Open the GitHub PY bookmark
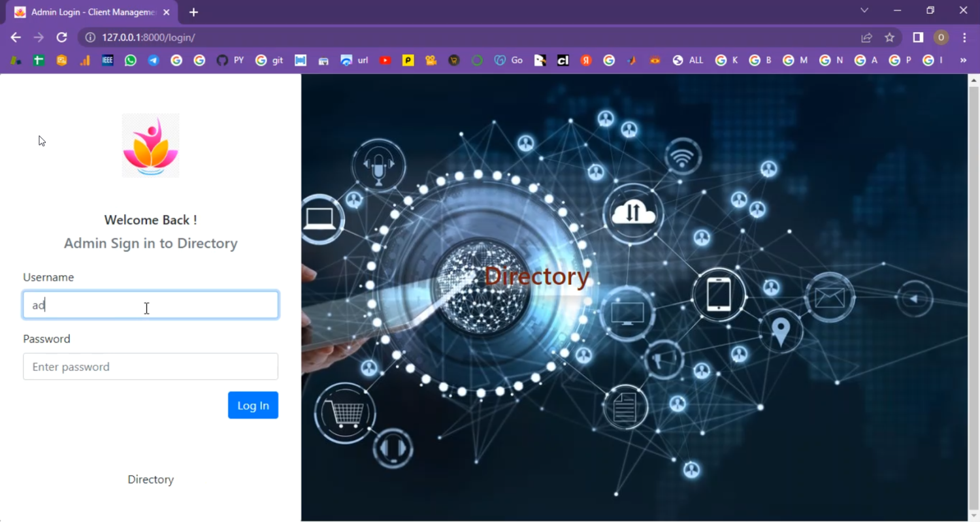The image size is (980, 522). [x=230, y=60]
